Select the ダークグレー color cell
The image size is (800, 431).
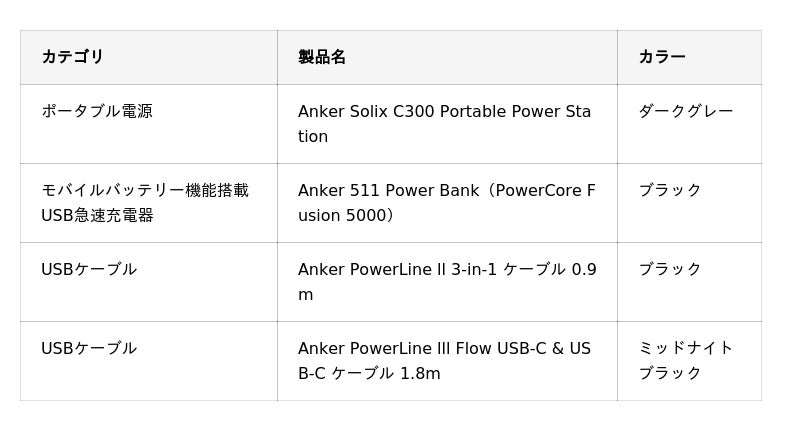685,111
